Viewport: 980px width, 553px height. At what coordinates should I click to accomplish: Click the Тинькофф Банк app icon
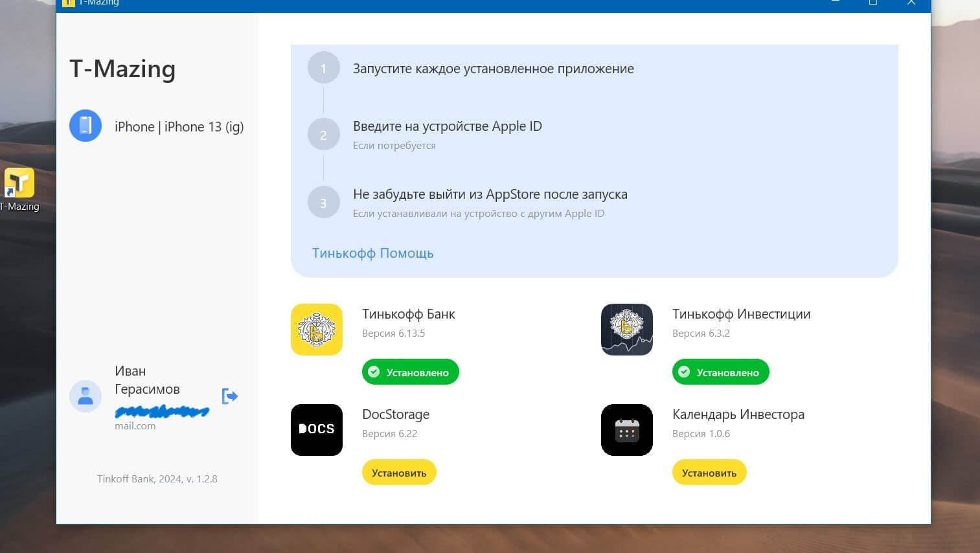(x=317, y=330)
